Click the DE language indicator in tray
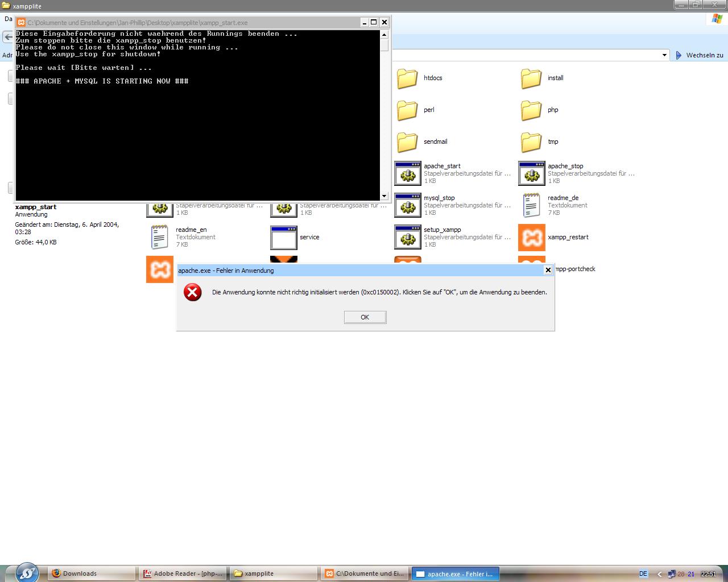The height and width of the screenshot is (582, 728). click(643, 573)
